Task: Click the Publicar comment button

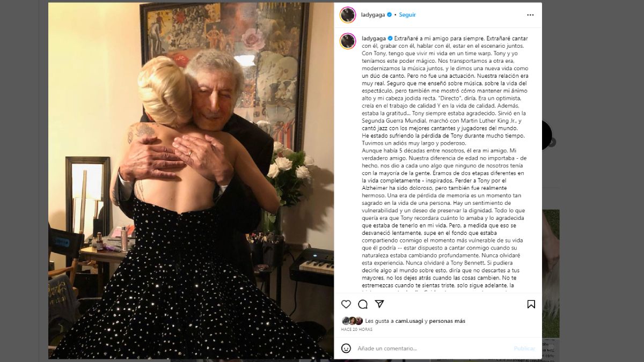Action: (524, 349)
